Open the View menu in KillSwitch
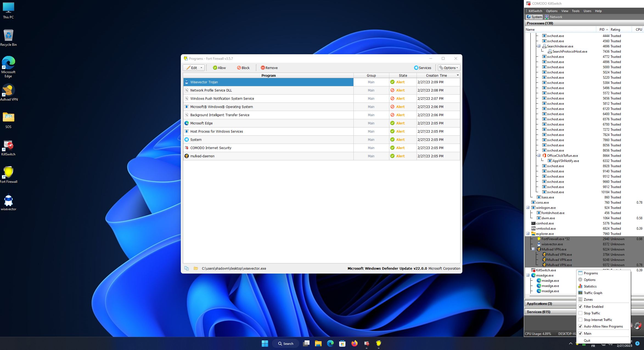Image resolution: width=644 pixels, height=350 pixels. coord(565,11)
